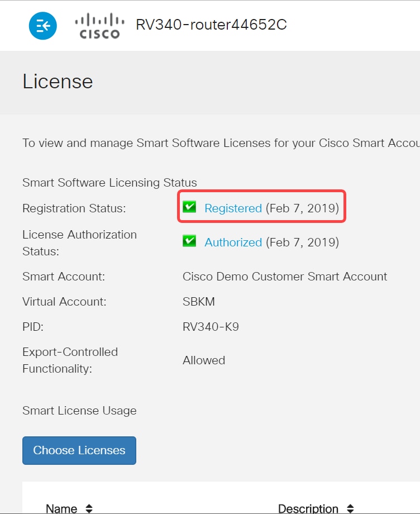This screenshot has height=514, width=420.
Task: Select the PID value RV340-K9
Action: coord(211,326)
